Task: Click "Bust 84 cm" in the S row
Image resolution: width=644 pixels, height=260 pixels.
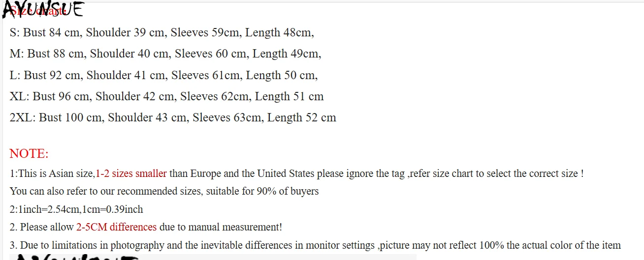Action: pos(53,33)
